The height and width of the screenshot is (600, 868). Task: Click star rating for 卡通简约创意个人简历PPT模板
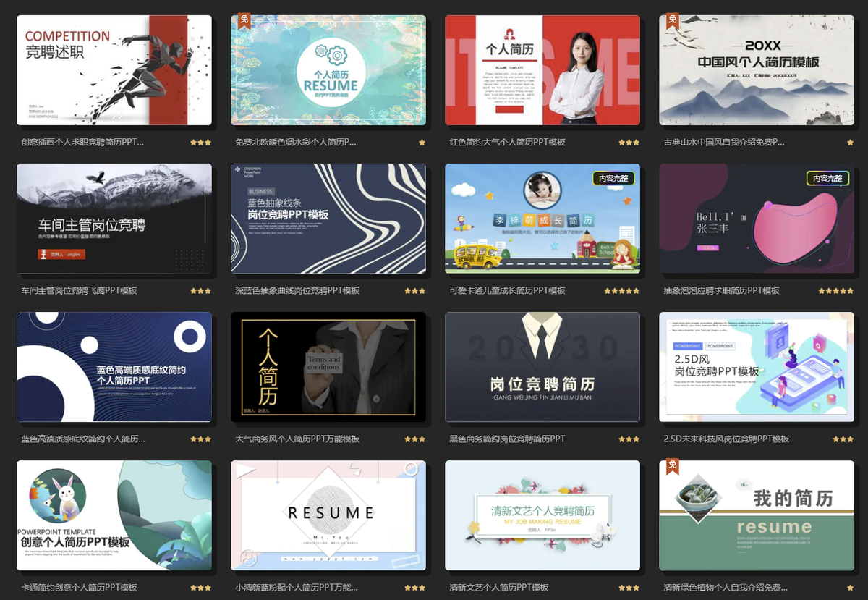pyautogui.click(x=201, y=588)
